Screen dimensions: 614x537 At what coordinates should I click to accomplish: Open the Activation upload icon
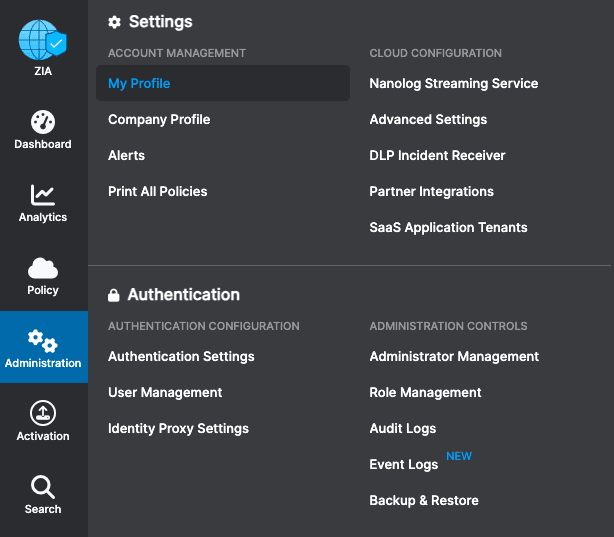43,413
